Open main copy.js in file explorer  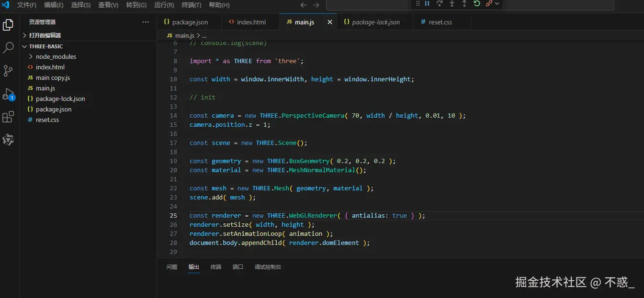(53, 77)
